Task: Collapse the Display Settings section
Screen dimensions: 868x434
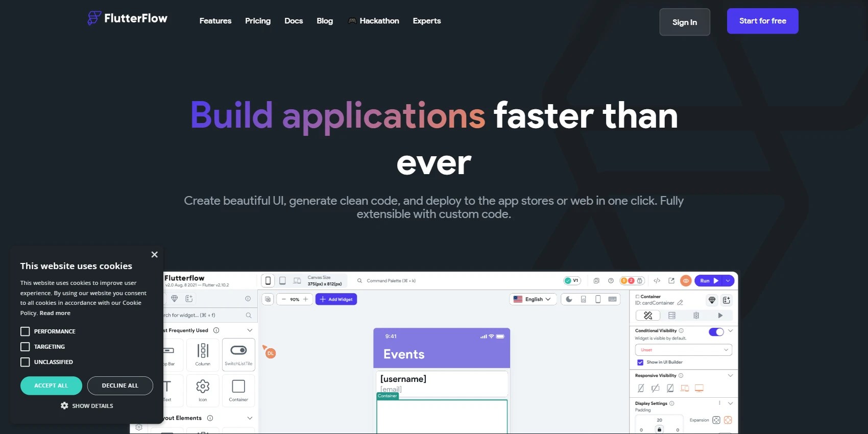Action: click(731, 403)
